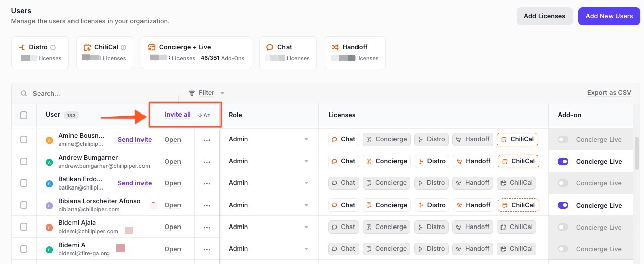
Task: Open the ChiliCal license info icon
Action: click(124, 47)
